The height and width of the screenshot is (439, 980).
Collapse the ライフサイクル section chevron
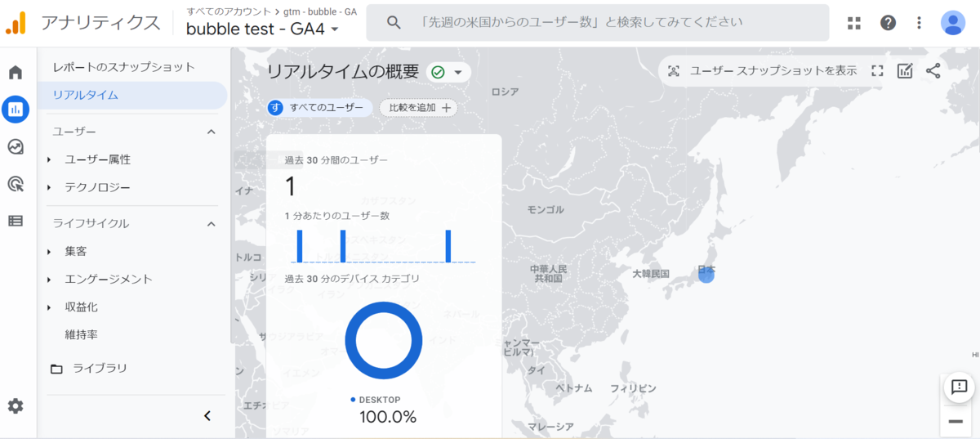click(211, 223)
